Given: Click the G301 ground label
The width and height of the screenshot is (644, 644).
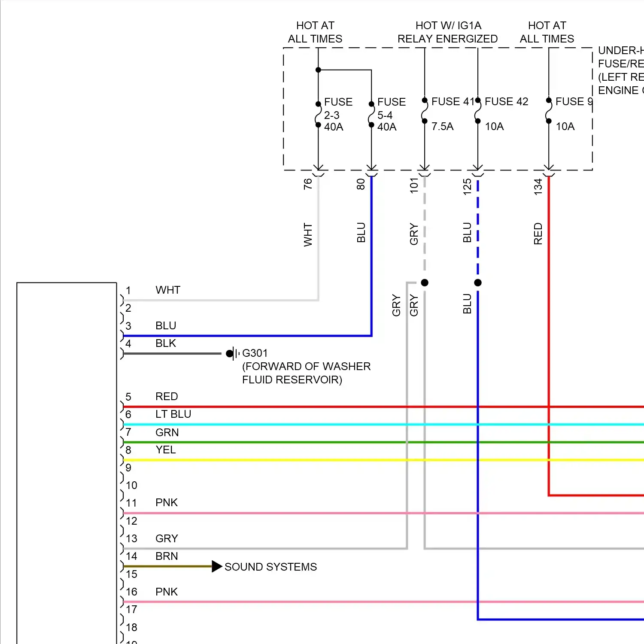Looking at the screenshot, I should [255, 353].
